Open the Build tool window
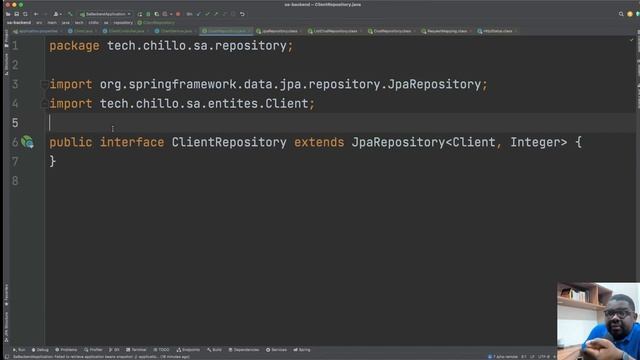Viewport: 640px width, 360px height. [x=214, y=350]
